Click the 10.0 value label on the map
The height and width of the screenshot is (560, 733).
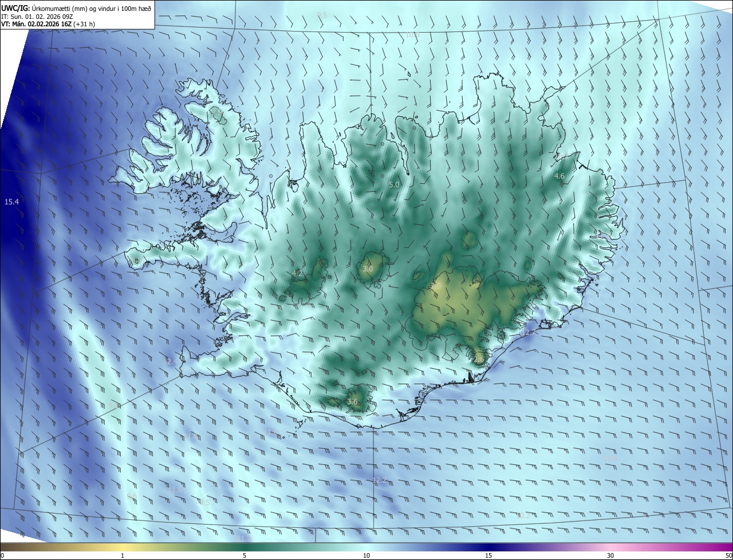click(412, 35)
